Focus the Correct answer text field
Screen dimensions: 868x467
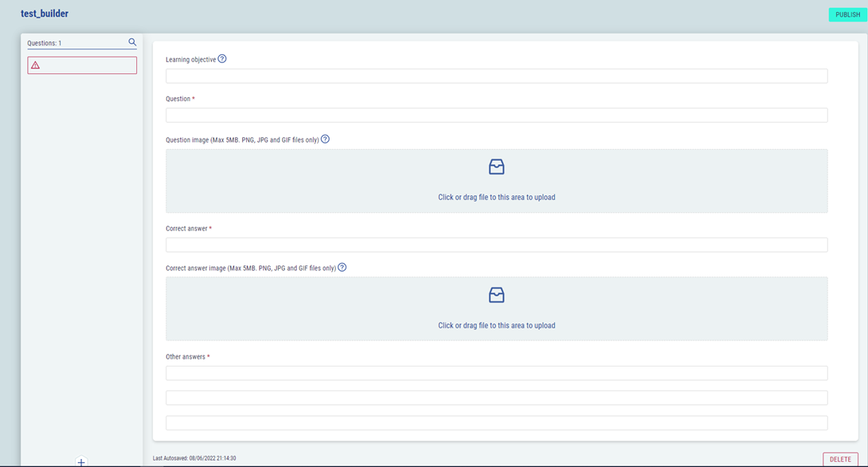pyautogui.click(x=496, y=245)
